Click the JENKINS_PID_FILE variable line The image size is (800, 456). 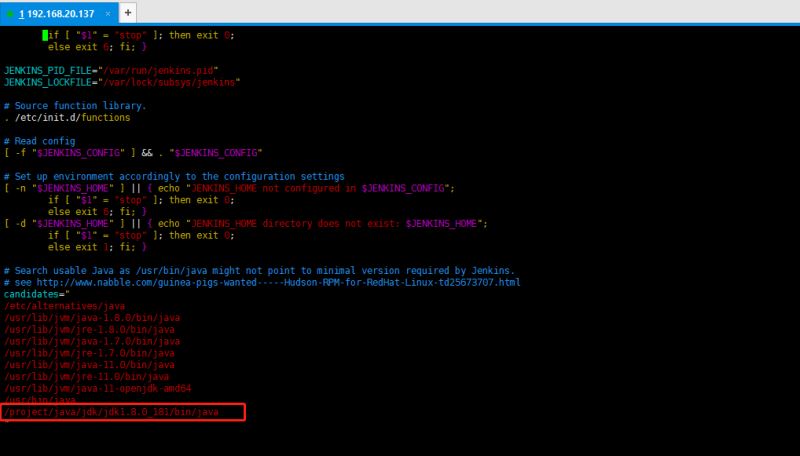(110, 70)
